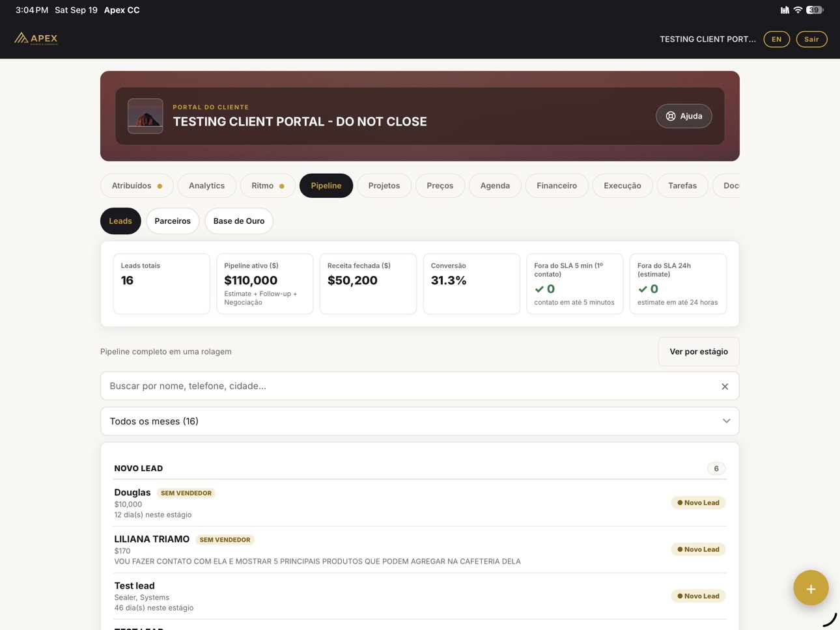
Task: Open the Financeiro tab
Action: coord(557,185)
